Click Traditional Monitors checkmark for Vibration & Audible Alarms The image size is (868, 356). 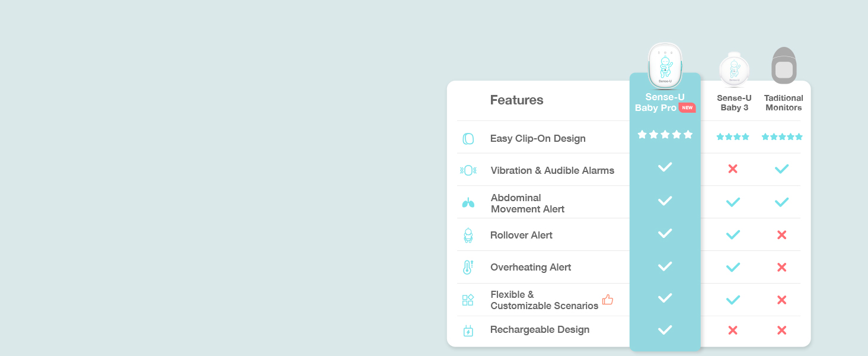point(782,169)
